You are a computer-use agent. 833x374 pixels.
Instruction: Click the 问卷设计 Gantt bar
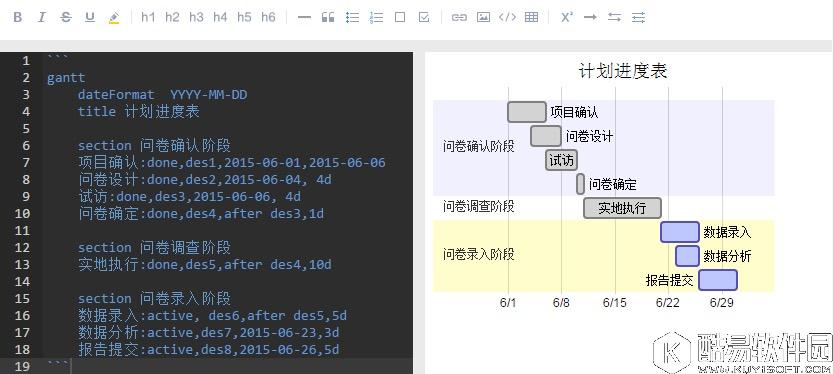tap(546, 136)
